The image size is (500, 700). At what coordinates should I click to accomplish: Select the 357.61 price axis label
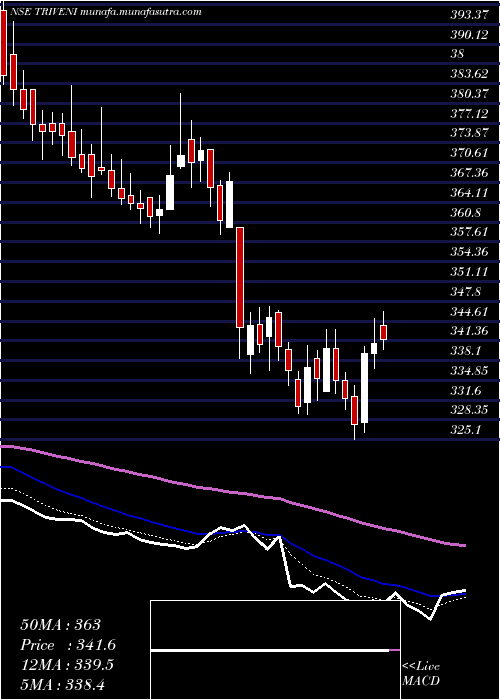point(471,232)
